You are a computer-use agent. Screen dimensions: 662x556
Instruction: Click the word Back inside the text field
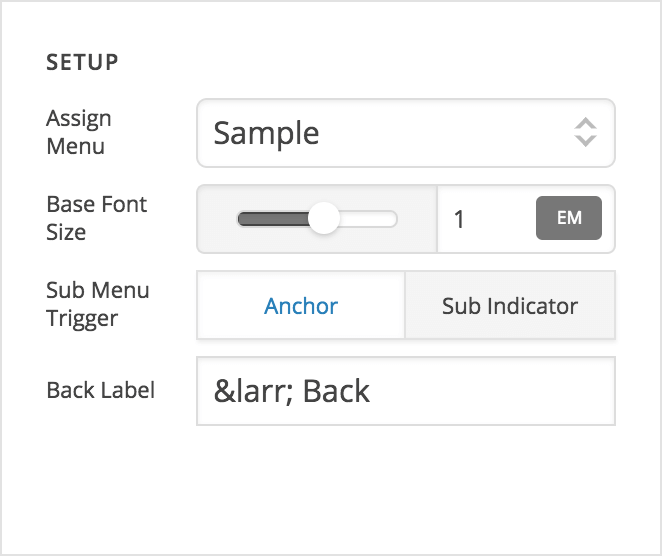[336, 390]
